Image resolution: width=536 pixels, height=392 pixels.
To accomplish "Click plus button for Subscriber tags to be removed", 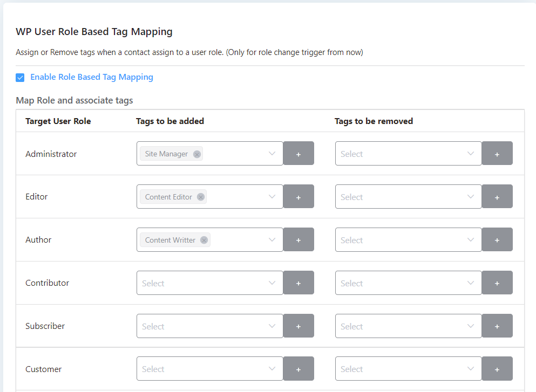I will tap(497, 326).
